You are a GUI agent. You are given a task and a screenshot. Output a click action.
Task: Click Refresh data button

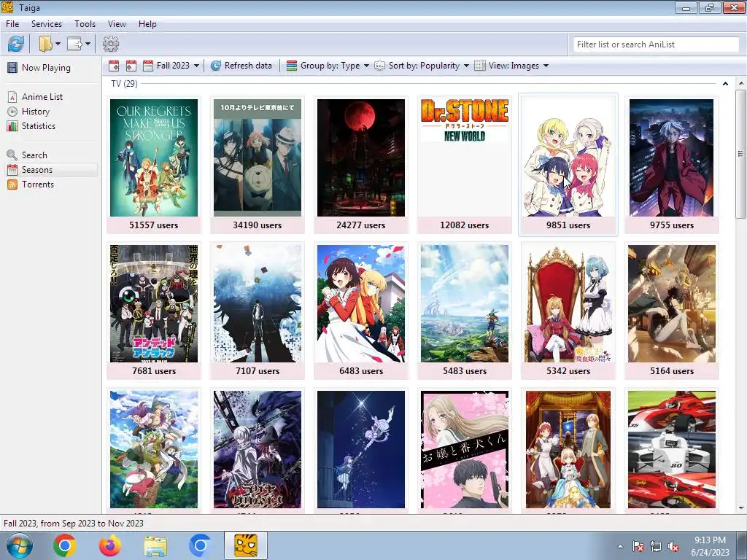241,66
